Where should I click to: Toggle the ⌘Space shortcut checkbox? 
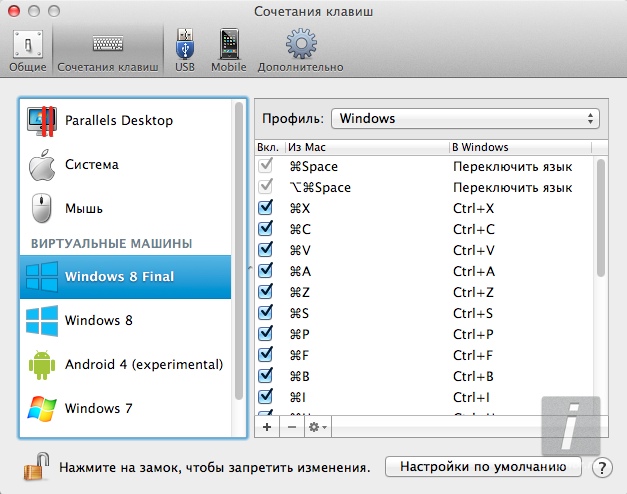[x=266, y=165]
